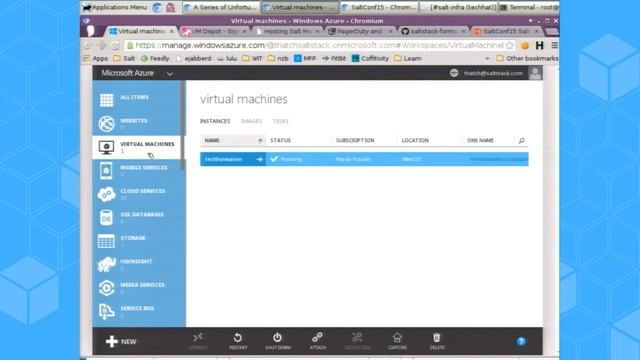Go back in browser history
This screenshot has width=640, height=360.
[x=87, y=45]
